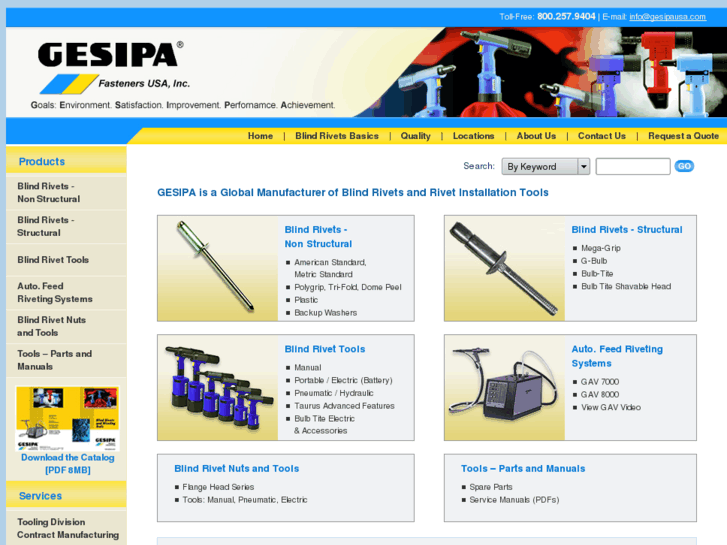Click the GAV 8000 list item
The width and height of the screenshot is (727, 545).
[600, 394]
